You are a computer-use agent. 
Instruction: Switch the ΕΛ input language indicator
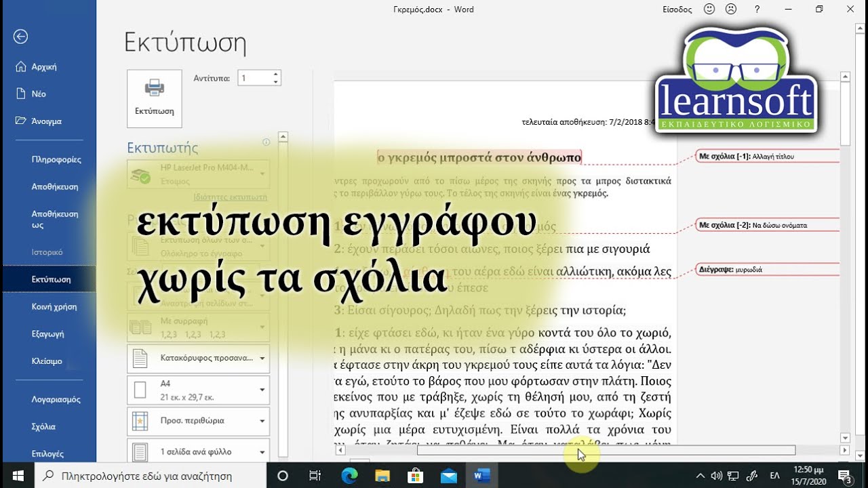774,476
